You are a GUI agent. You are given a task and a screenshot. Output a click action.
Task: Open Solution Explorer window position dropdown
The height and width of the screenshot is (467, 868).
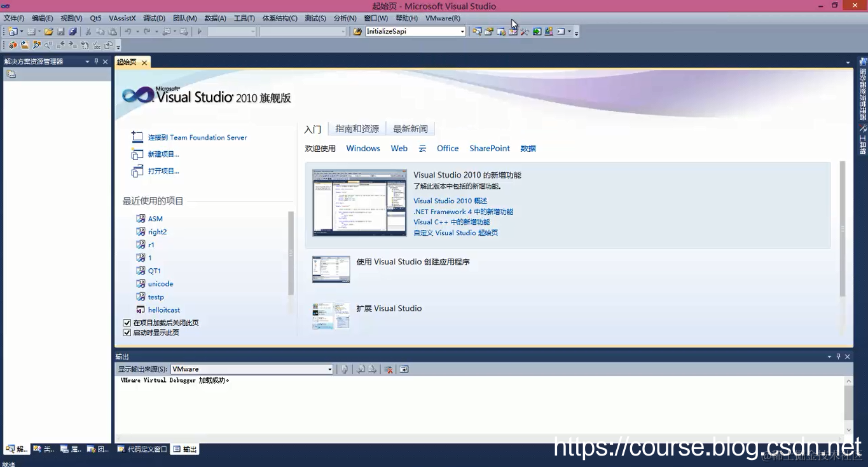coord(87,62)
